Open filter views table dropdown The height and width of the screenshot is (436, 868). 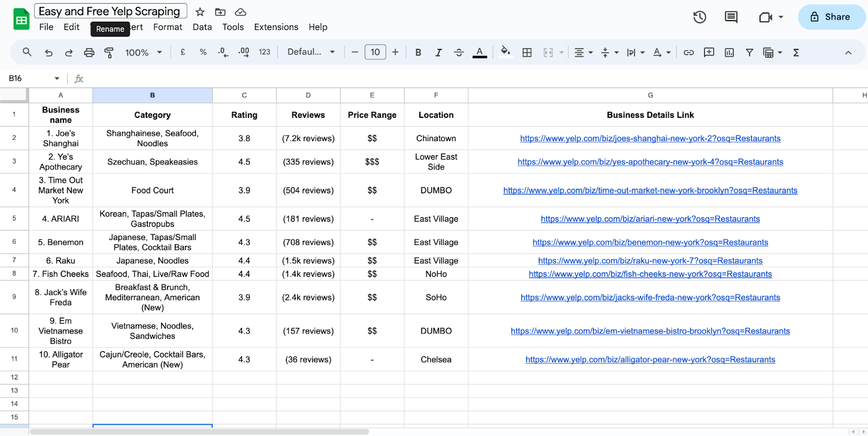(x=773, y=52)
